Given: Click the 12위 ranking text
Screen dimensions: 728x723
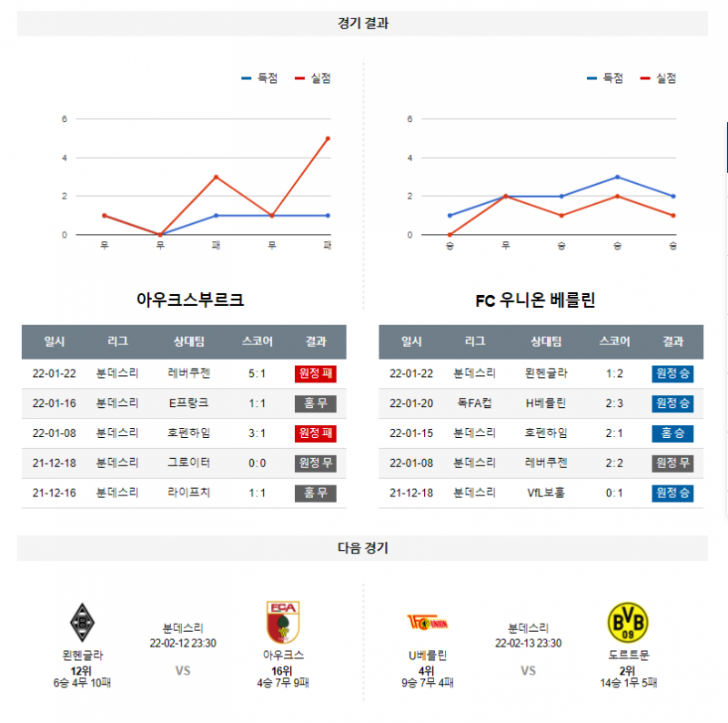Looking at the screenshot, I should tap(81, 671).
